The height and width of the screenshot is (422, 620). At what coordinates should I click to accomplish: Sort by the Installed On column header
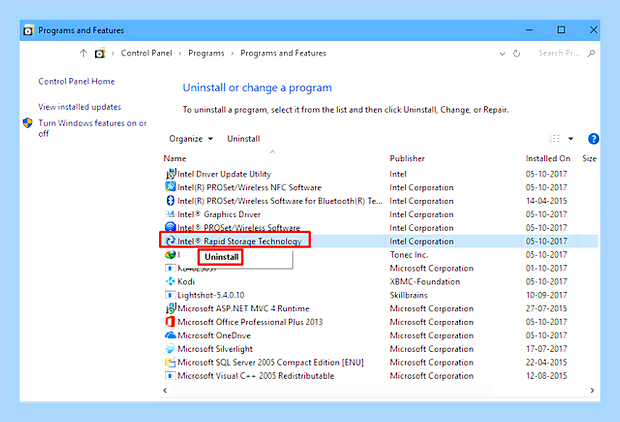pyautogui.click(x=548, y=158)
